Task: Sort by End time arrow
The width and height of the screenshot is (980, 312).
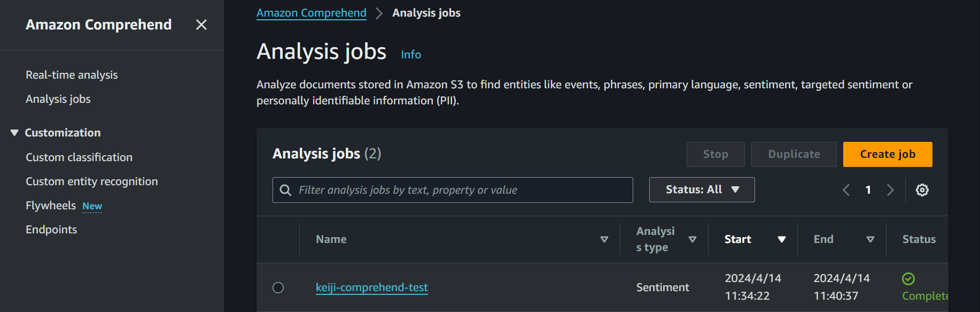Action: pos(870,239)
